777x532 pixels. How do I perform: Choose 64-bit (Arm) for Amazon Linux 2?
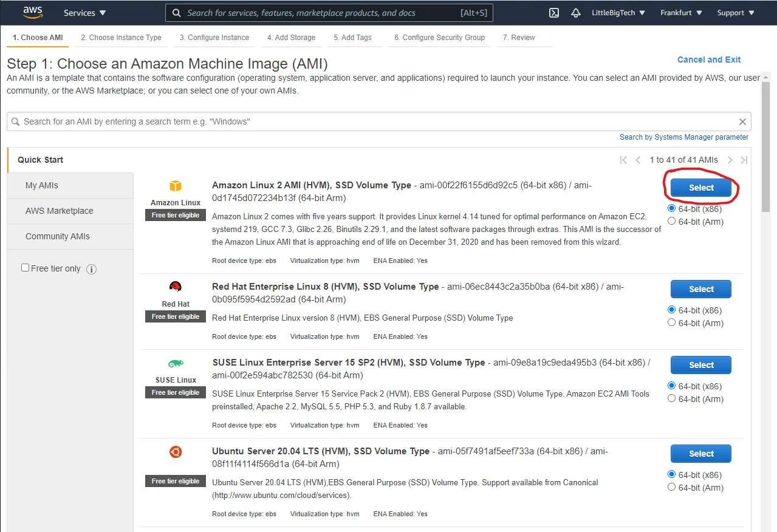671,221
